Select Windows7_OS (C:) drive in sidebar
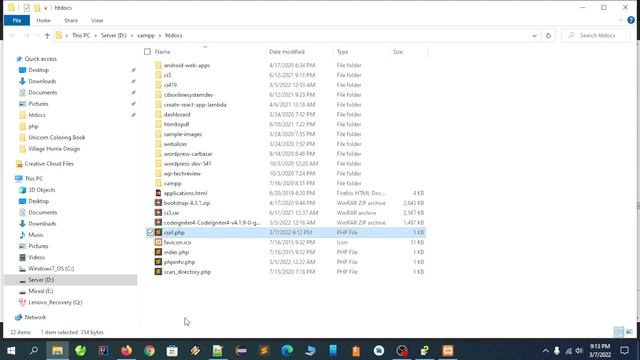 51,269
